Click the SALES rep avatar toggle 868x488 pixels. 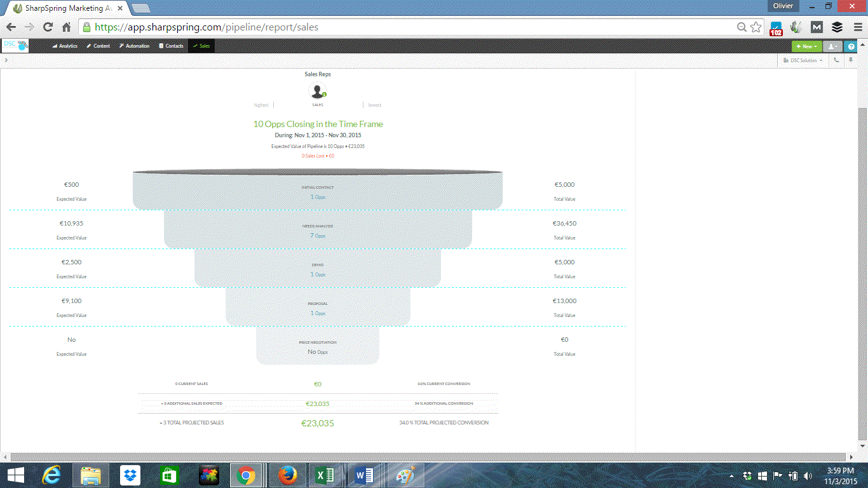(x=317, y=91)
